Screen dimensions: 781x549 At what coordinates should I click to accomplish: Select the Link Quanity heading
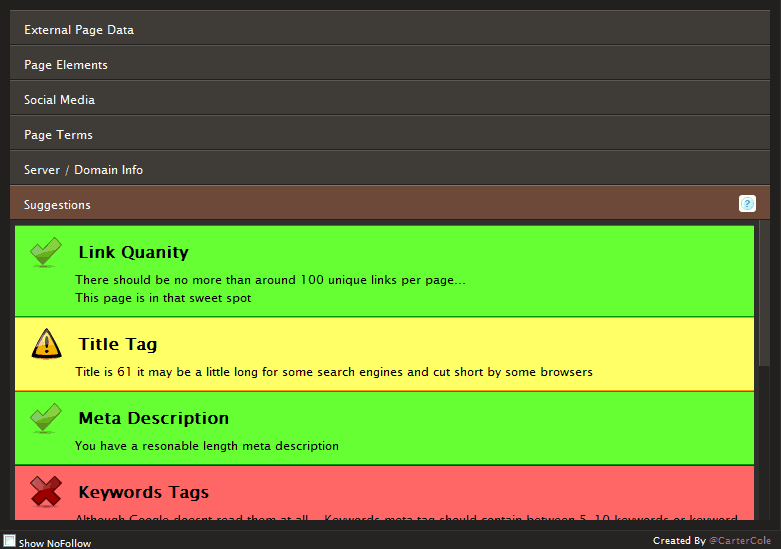(x=133, y=253)
